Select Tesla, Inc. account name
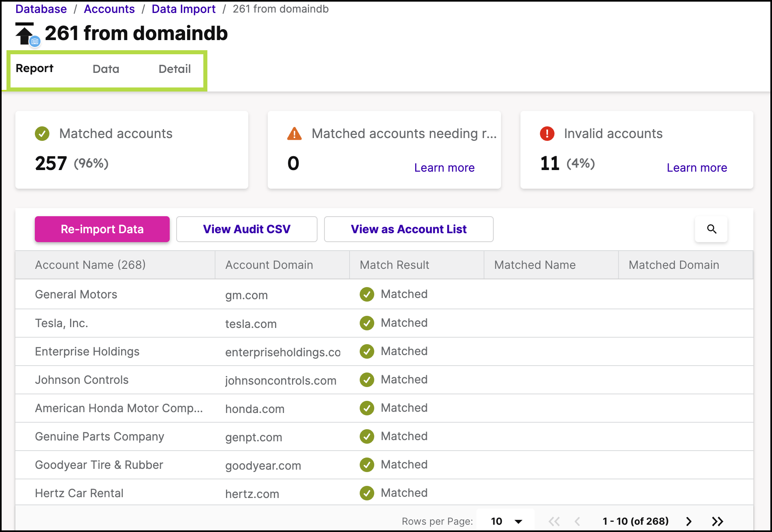The width and height of the screenshot is (772, 532). [x=62, y=323]
